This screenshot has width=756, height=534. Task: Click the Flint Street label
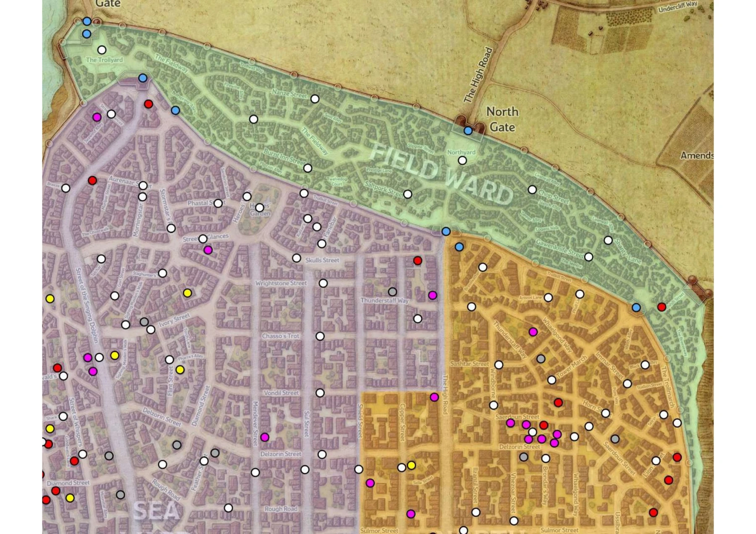(171, 381)
